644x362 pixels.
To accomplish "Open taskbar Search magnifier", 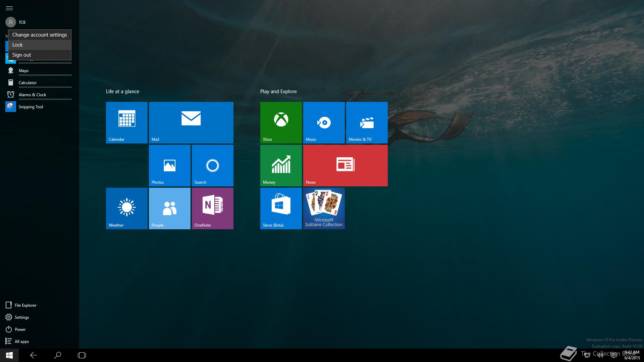I will [58, 355].
